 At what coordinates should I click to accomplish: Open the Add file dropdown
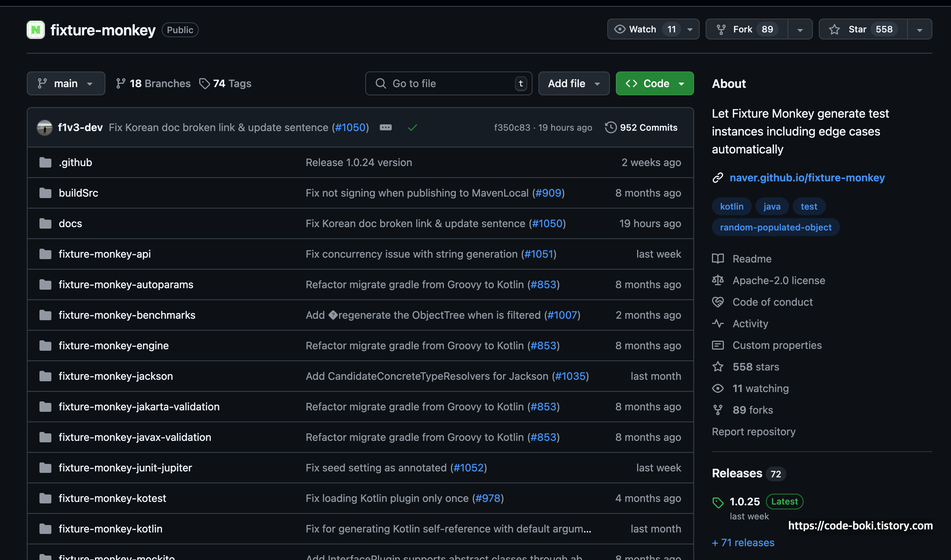point(573,83)
